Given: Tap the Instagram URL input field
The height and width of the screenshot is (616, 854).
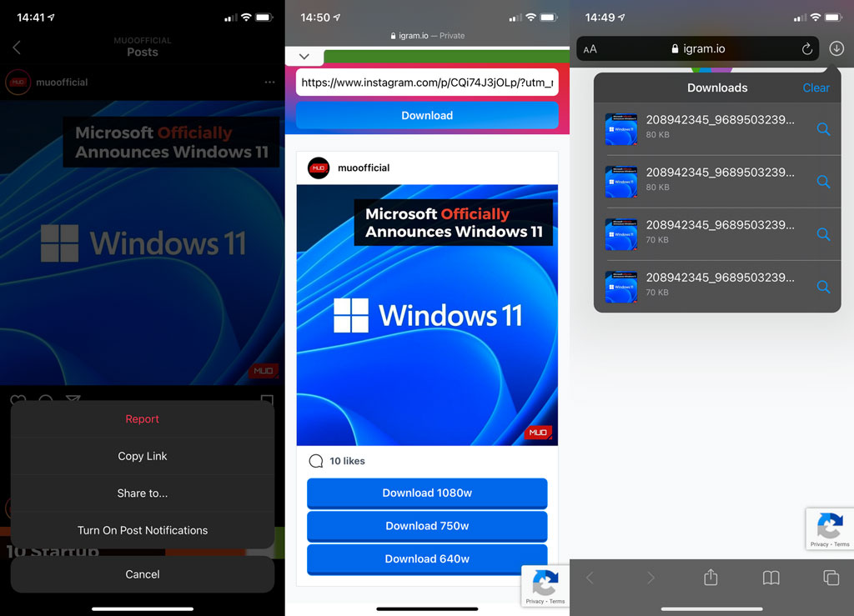Looking at the screenshot, I should [427, 83].
